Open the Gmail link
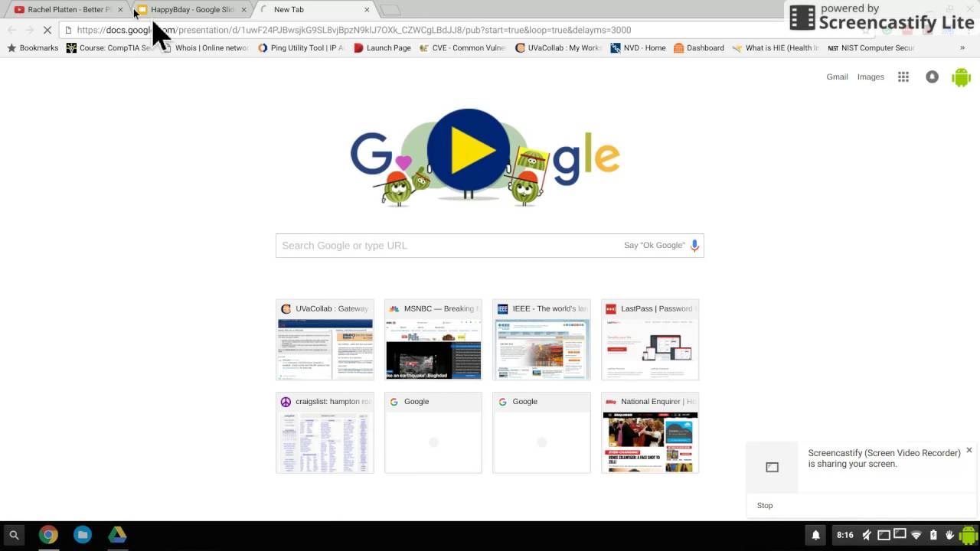Viewport: 980px width, 551px height. [x=837, y=77]
